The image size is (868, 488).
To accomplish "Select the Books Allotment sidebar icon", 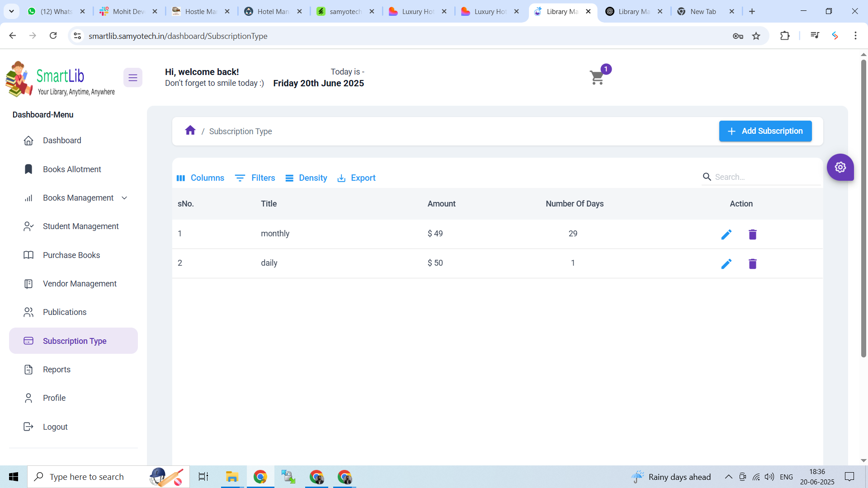I will coord(28,169).
